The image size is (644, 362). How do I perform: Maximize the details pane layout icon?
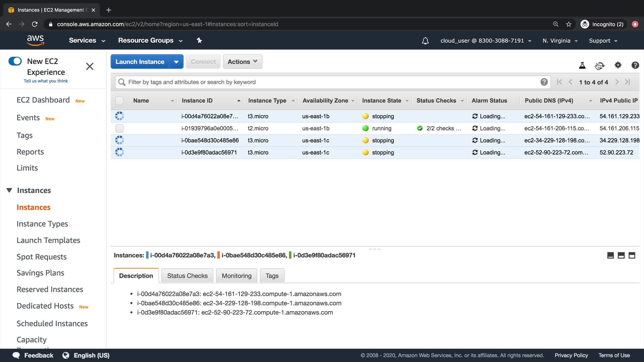(x=632, y=255)
